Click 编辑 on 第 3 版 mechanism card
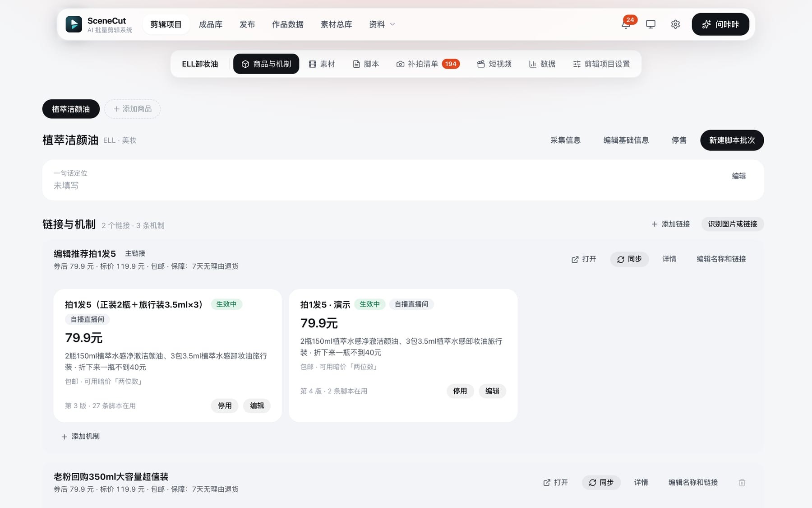812x508 pixels. click(x=257, y=406)
